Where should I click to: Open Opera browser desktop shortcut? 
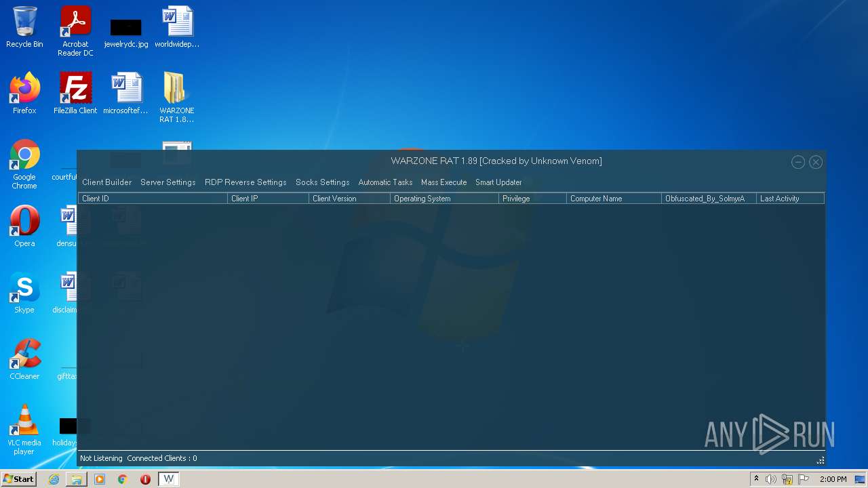(24, 226)
